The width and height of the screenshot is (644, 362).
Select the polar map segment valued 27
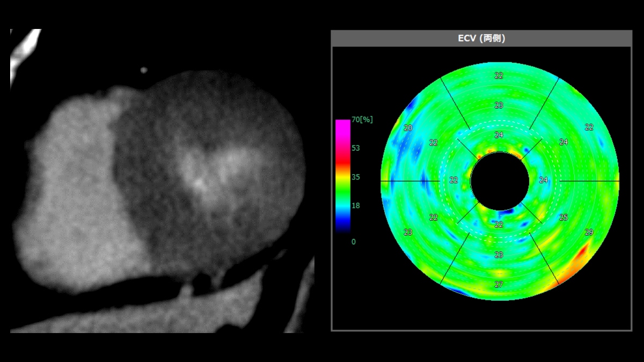tap(499, 285)
